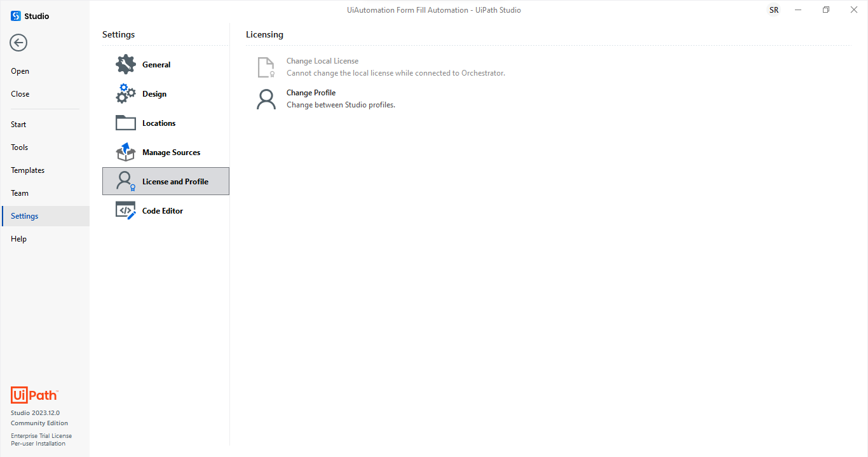Switch to the Design settings tab
The width and height of the screenshot is (868, 457).
click(166, 93)
